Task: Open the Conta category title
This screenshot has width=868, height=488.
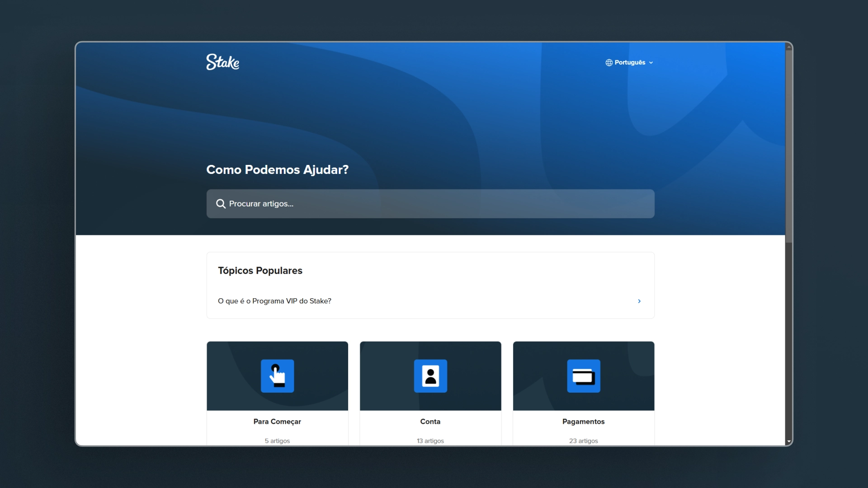Action: (x=430, y=422)
